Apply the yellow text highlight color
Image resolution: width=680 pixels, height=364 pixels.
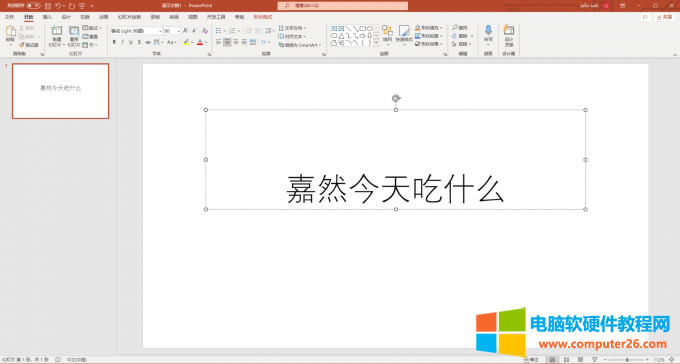click(186, 42)
